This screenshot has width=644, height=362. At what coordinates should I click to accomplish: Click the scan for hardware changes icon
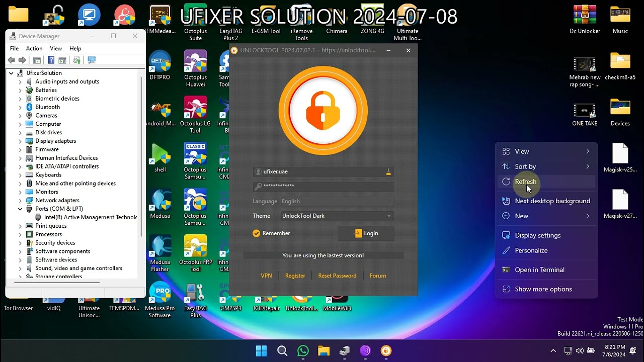92,60
